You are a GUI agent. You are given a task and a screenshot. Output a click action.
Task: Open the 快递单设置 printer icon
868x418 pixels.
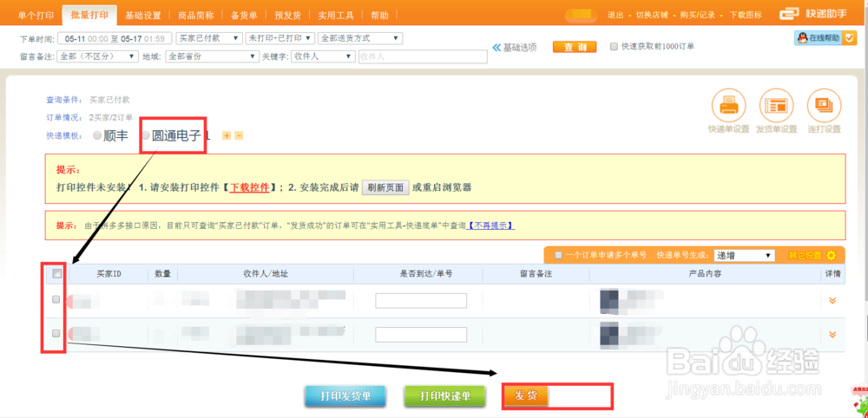pyautogui.click(x=728, y=105)
